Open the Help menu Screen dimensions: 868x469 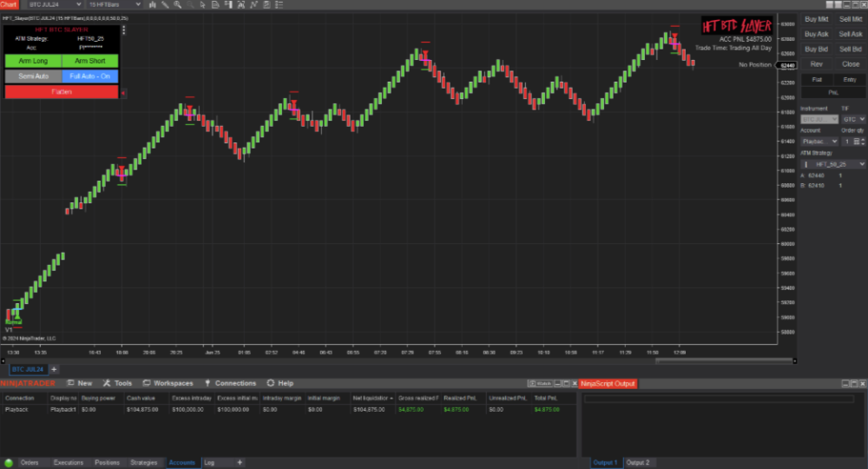[280, 383]
